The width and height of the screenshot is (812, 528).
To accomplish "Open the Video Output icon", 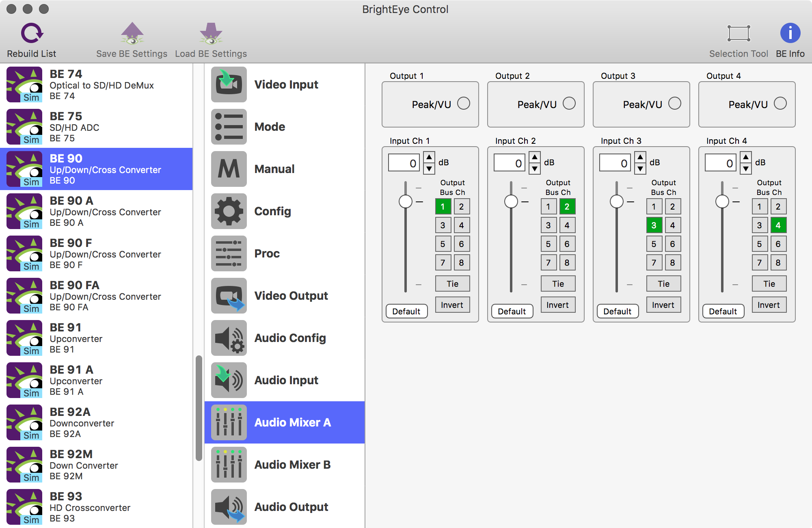I will click(x=229, y=296).
